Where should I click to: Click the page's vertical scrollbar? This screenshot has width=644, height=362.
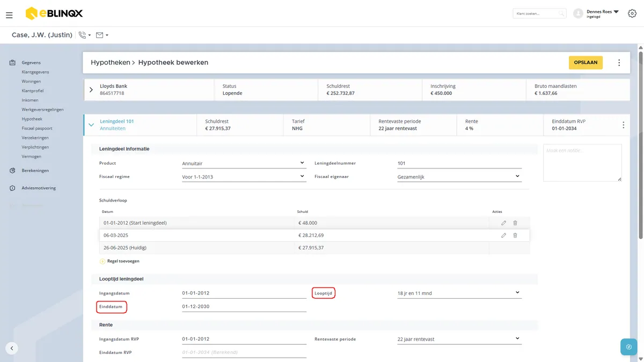(641, 145)
